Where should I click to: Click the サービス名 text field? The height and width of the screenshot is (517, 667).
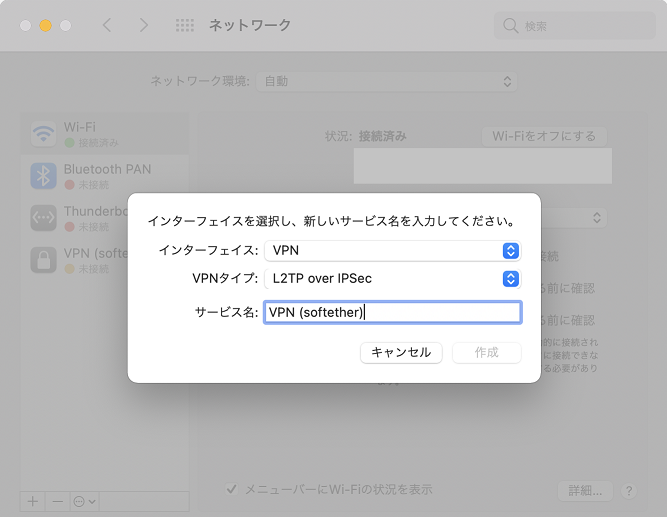click(392, 312)
